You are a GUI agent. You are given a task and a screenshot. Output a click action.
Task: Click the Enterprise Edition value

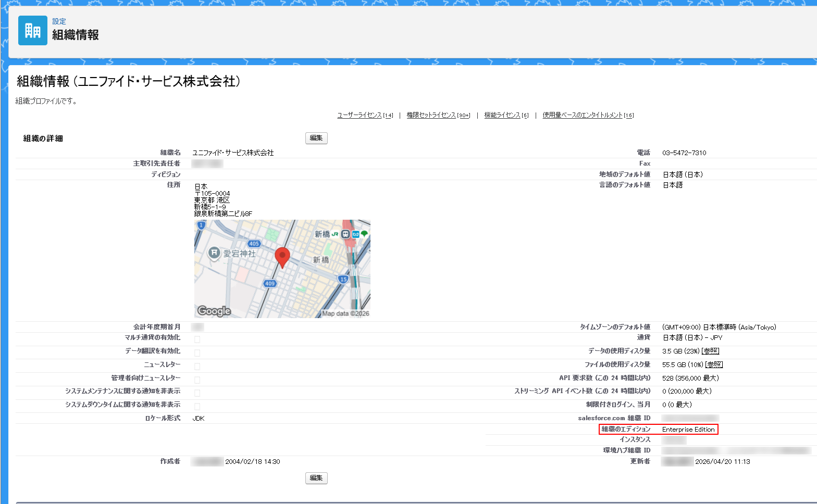tap(688, 430)
